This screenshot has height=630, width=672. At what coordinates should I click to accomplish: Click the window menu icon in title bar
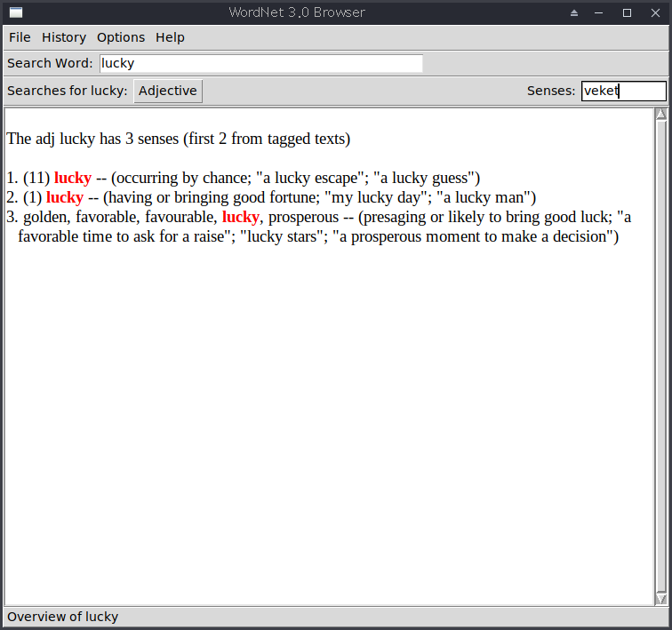pos(16,12)
